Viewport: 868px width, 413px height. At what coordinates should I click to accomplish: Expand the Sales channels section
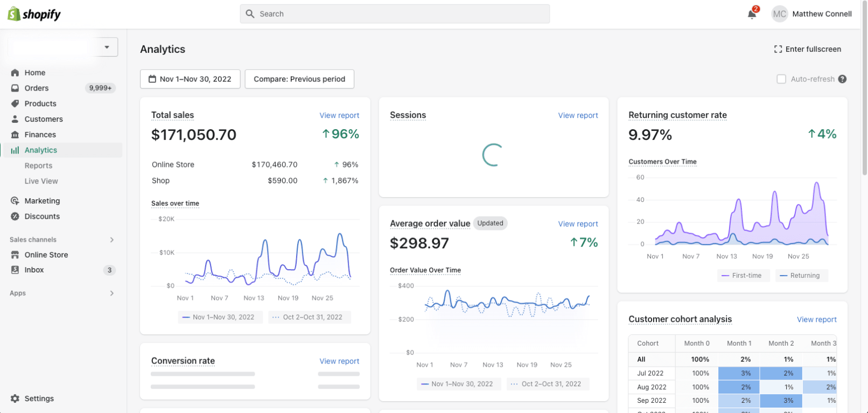(x=111, y=240)
